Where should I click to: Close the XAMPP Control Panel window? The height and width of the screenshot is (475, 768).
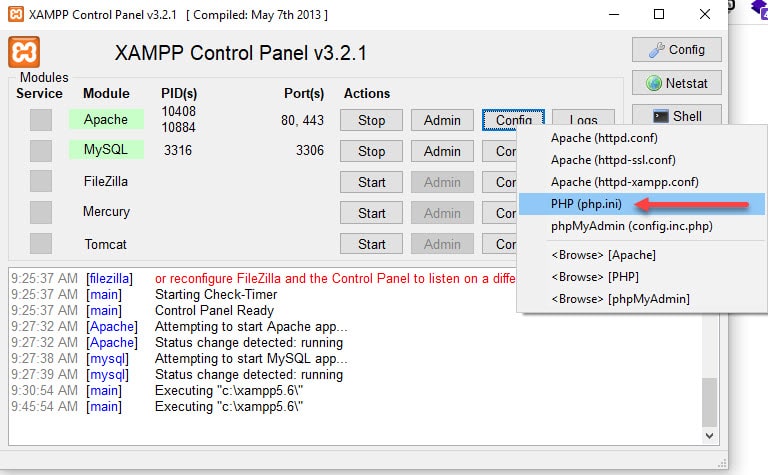[x=705, y=14]
